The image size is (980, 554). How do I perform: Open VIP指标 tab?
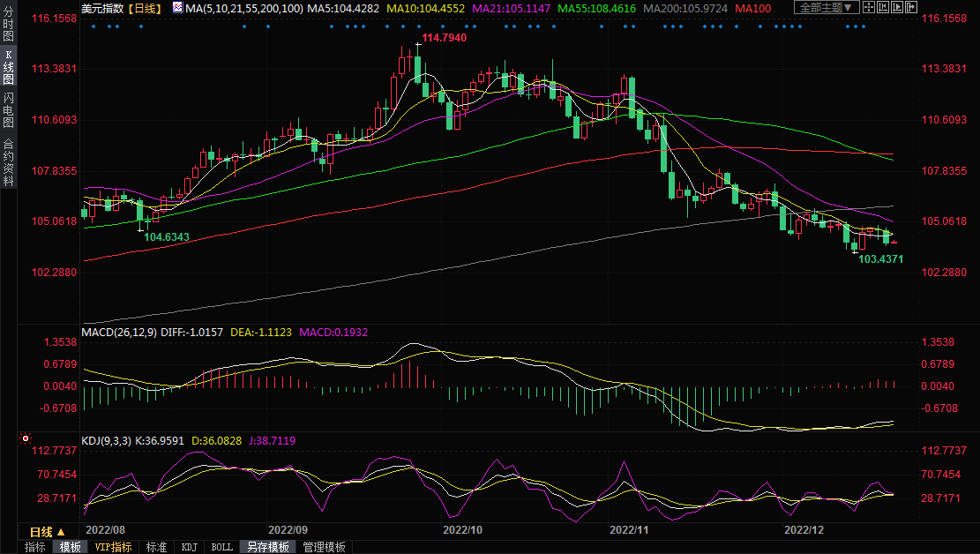click(113, 547)
